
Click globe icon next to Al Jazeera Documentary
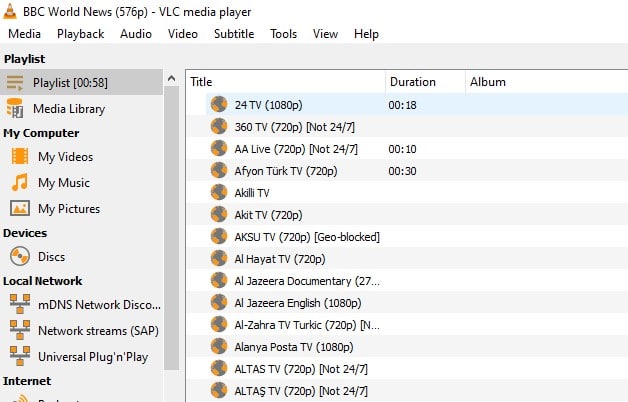(x=219, y=281)
